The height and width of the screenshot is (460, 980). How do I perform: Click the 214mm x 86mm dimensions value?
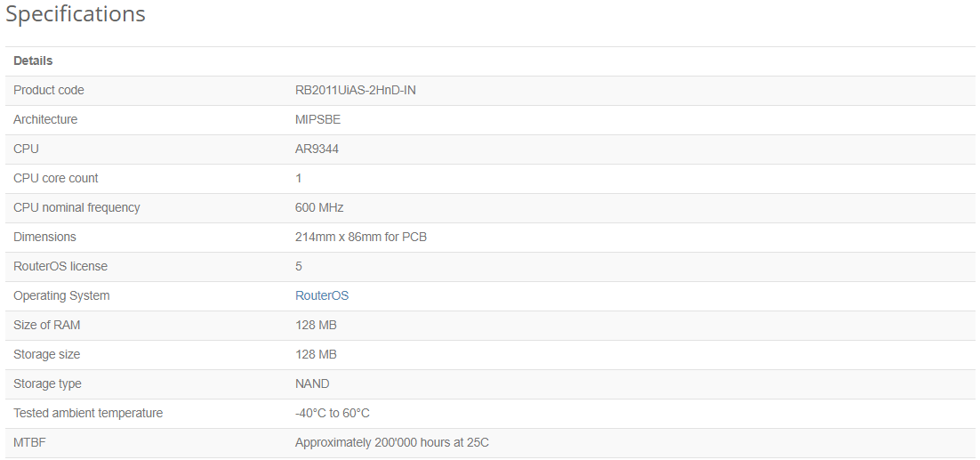361,237
